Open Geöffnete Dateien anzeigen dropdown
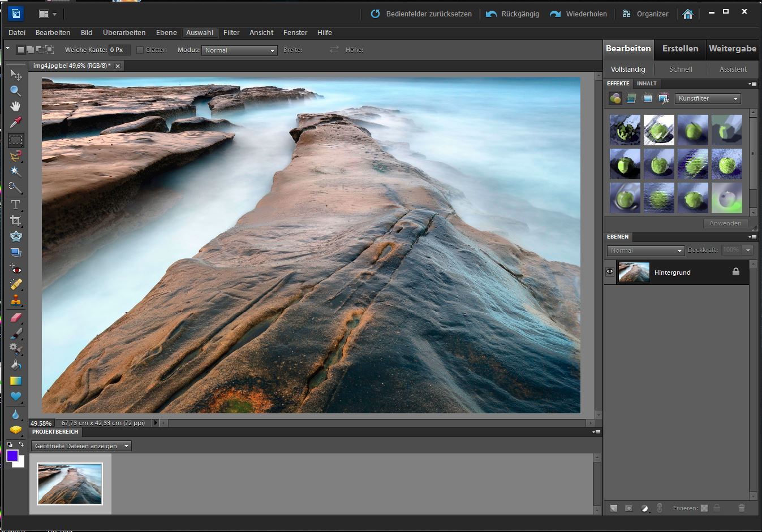Image resolution: width=762 pixels, height=532 pixels. point(81,446)
